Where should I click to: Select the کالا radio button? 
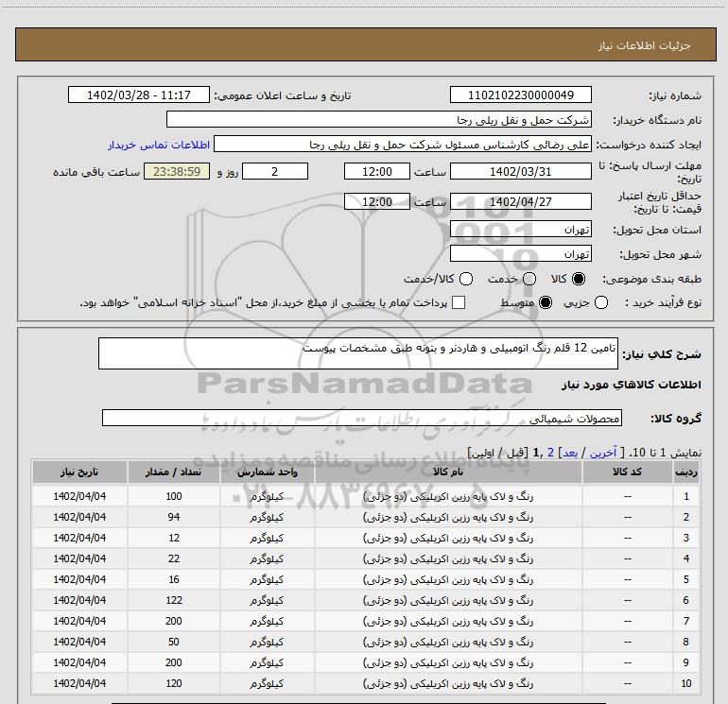coord(579,279)
